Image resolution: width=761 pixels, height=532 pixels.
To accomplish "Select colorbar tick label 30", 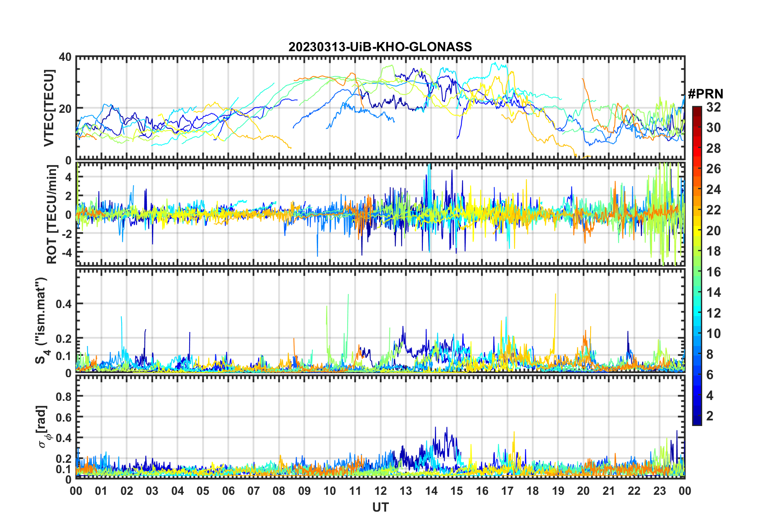I will click(x=713, y=128).
